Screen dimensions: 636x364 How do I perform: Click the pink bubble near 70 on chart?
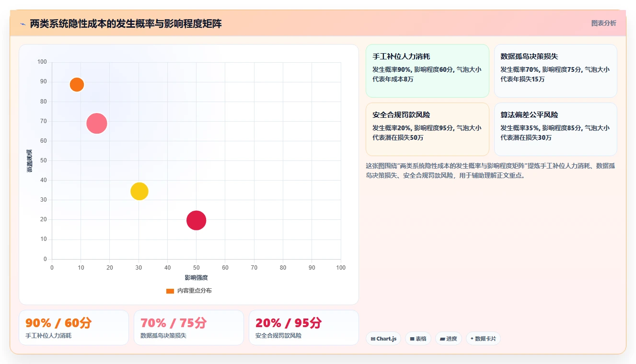point(97,124)
